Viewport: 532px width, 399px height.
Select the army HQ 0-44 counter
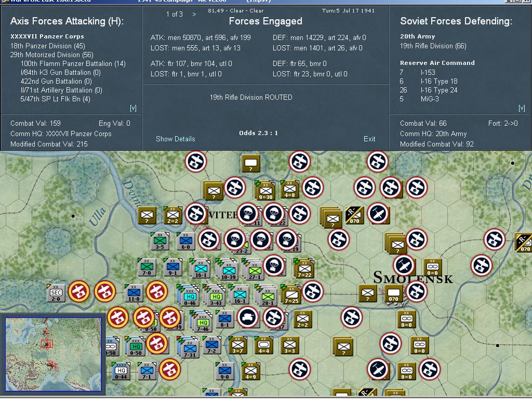[x=121, y=371]
